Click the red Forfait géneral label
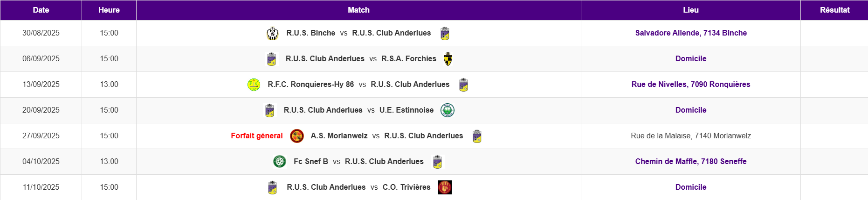The height and width of the screenshot is (200, 868). click(x=257, y=136)
